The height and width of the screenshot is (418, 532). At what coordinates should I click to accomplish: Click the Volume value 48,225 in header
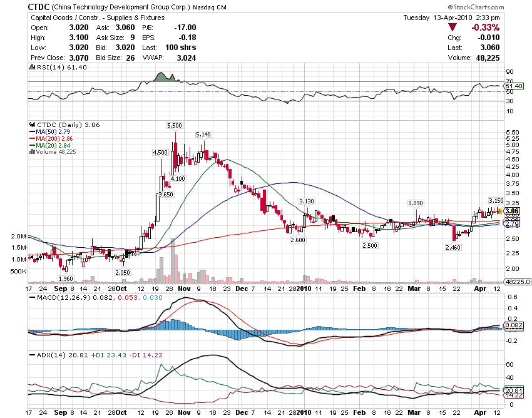tap(488, 58)
